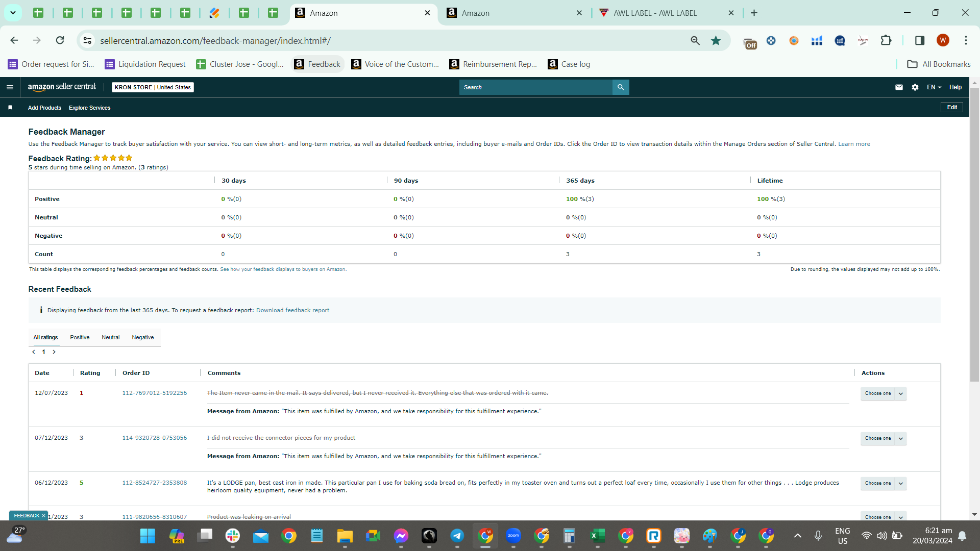
Task: Open File Explorer from the taskbar
Action: pyautogui.click(x=345, y=536)
